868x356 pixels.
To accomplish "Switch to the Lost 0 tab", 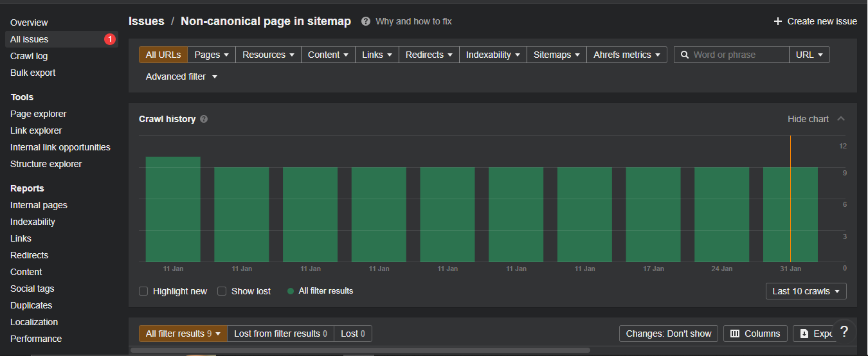I will (x=353, y=334).
